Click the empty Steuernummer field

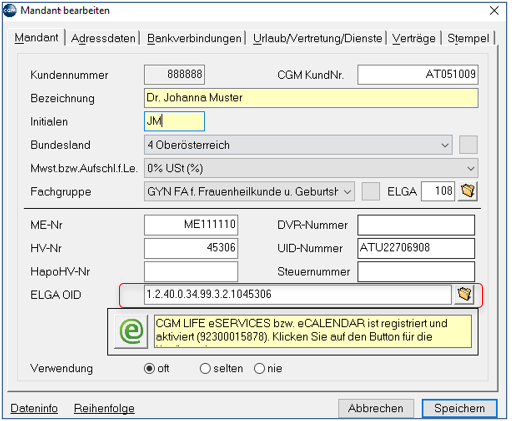416,272
